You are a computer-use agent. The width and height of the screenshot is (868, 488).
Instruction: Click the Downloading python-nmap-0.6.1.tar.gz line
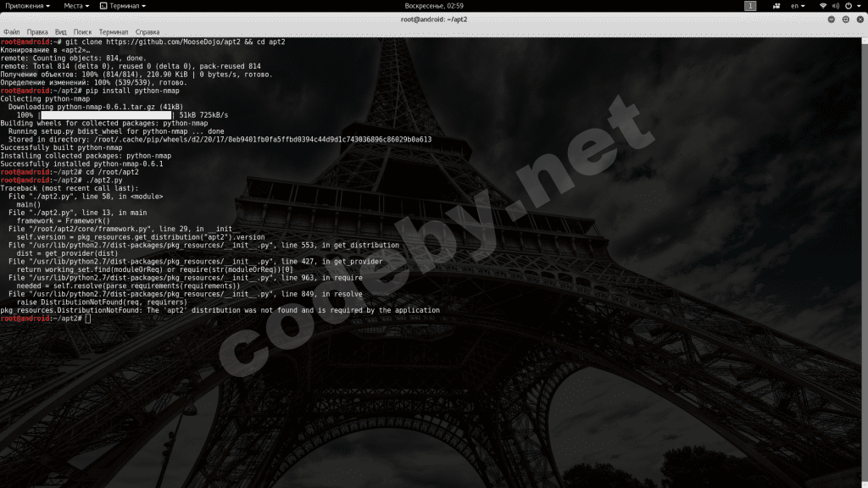point(95,107)
